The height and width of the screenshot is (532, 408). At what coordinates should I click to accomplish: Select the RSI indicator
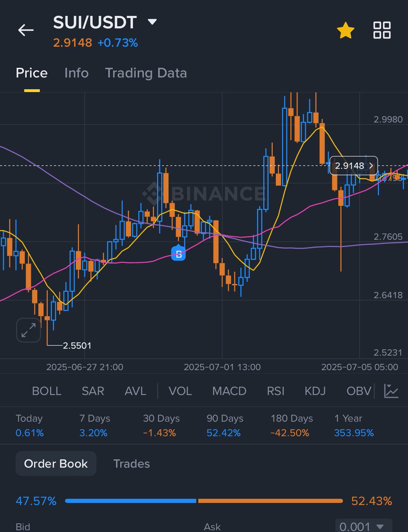[275, 391]
